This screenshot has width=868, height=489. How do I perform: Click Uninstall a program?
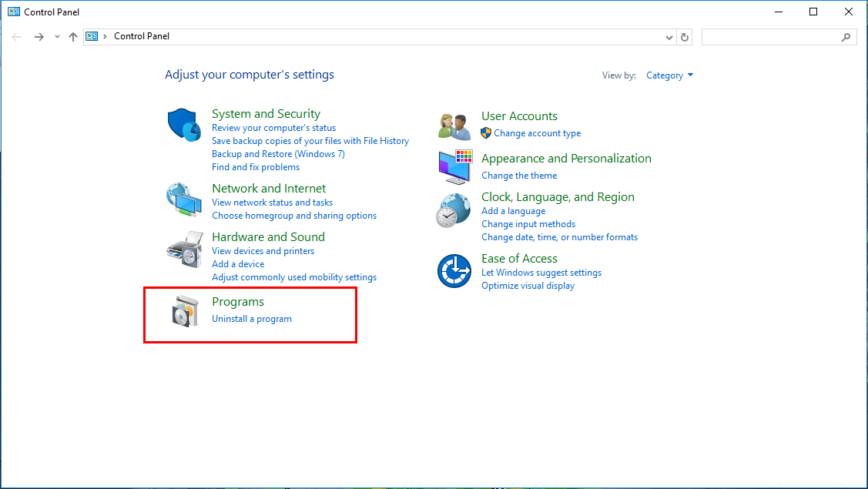click(251, 319)
